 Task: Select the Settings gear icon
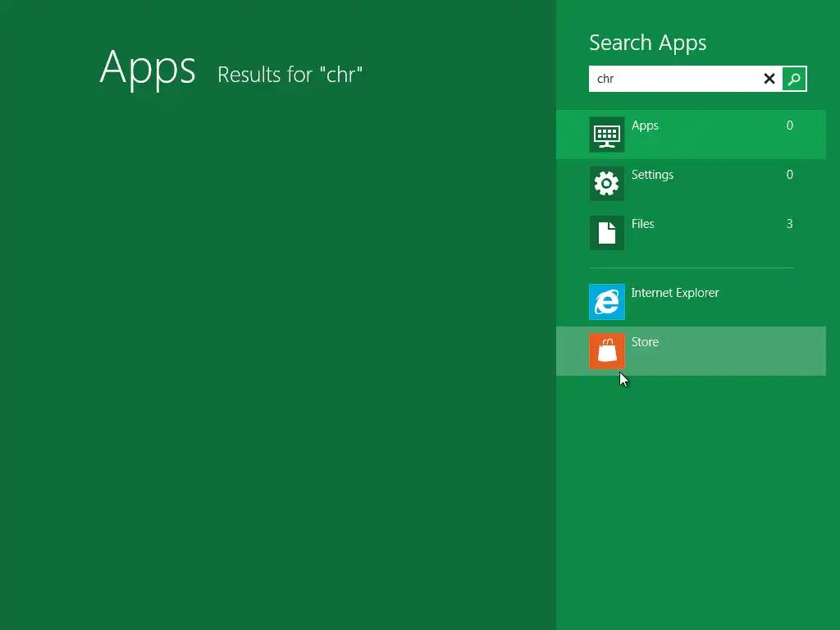pyautogui.click(x=607, y=184)
